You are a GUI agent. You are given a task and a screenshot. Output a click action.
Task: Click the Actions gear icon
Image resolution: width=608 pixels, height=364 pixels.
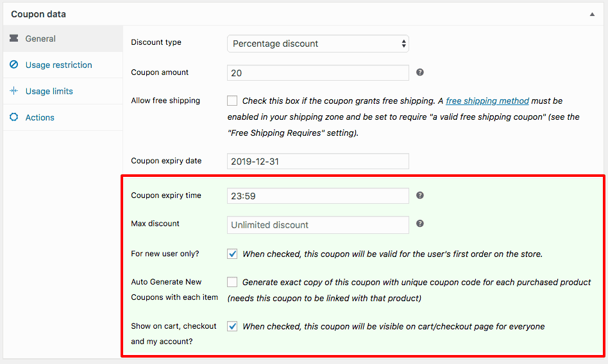tap(14, 117)
